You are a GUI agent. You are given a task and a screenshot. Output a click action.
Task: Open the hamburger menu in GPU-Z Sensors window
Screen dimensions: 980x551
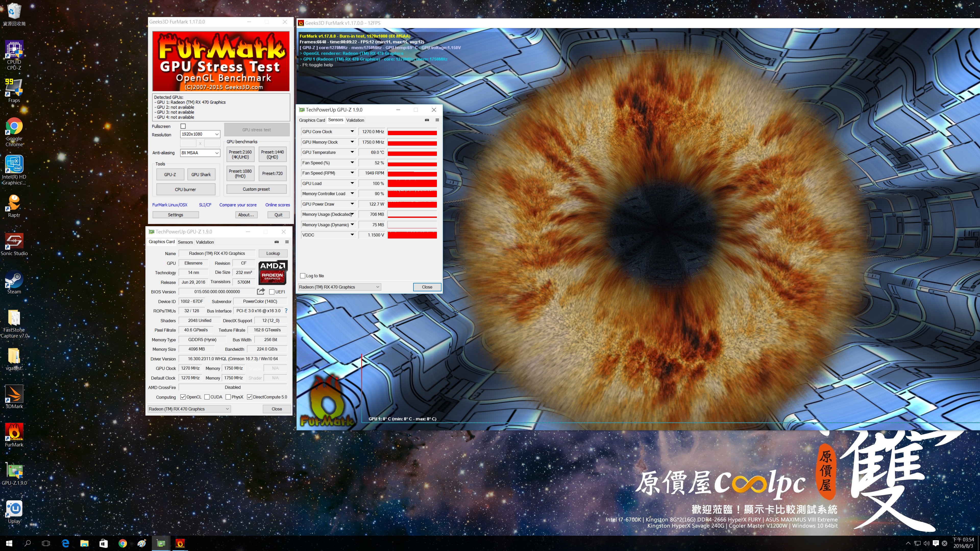pyautogui.click(x=437, y=120)
